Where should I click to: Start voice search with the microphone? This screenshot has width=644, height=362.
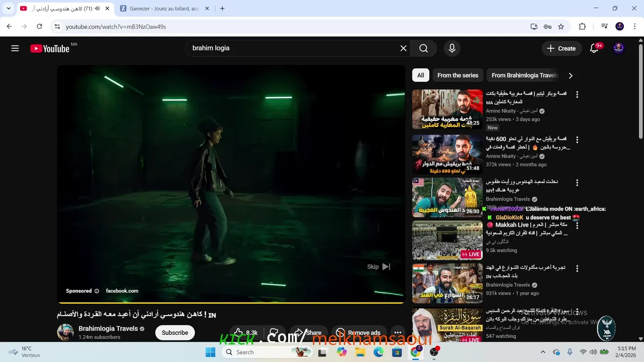[x=452, y=48]
